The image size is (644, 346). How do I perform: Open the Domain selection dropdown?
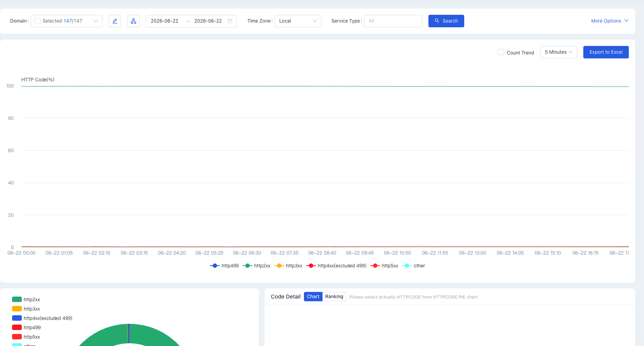click(67, 21)
